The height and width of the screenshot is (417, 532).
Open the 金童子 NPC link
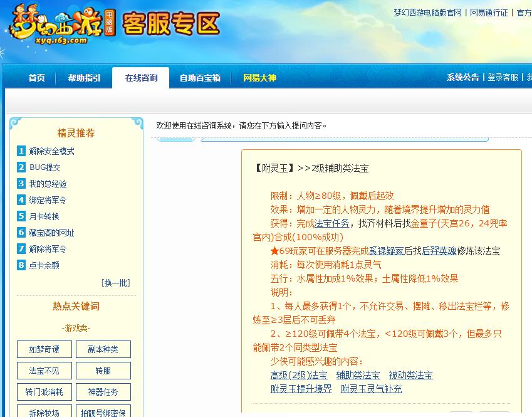(424, 223)
